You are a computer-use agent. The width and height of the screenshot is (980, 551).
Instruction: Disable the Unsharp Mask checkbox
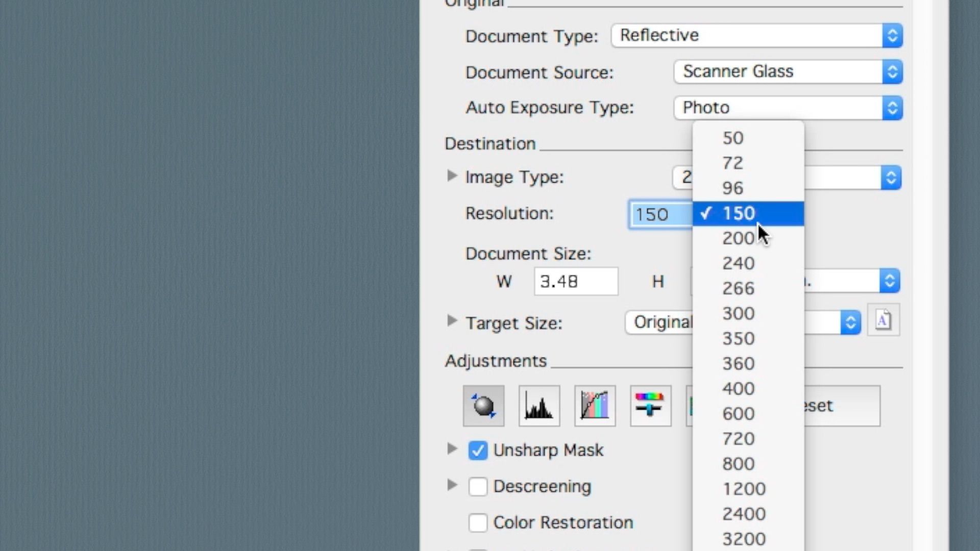click(478, 450)
